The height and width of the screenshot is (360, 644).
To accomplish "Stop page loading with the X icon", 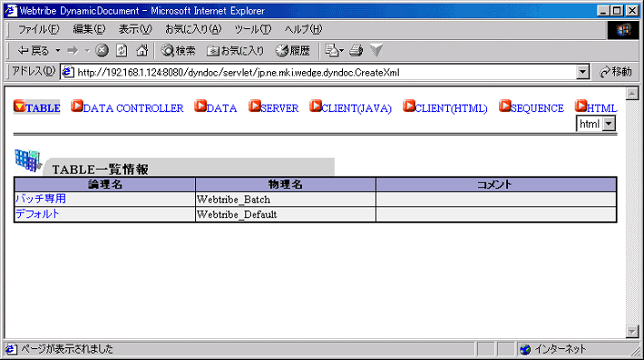I will coord(101,50).
